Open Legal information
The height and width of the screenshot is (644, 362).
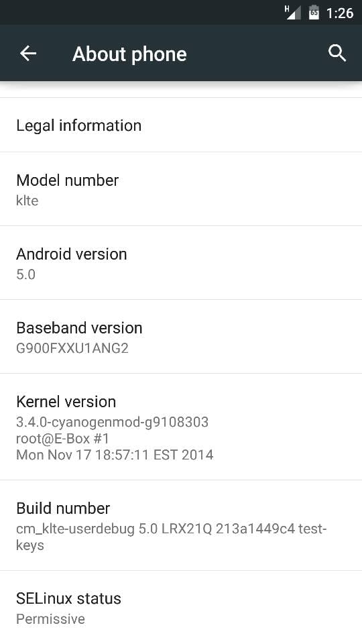(x=181, y=125)
